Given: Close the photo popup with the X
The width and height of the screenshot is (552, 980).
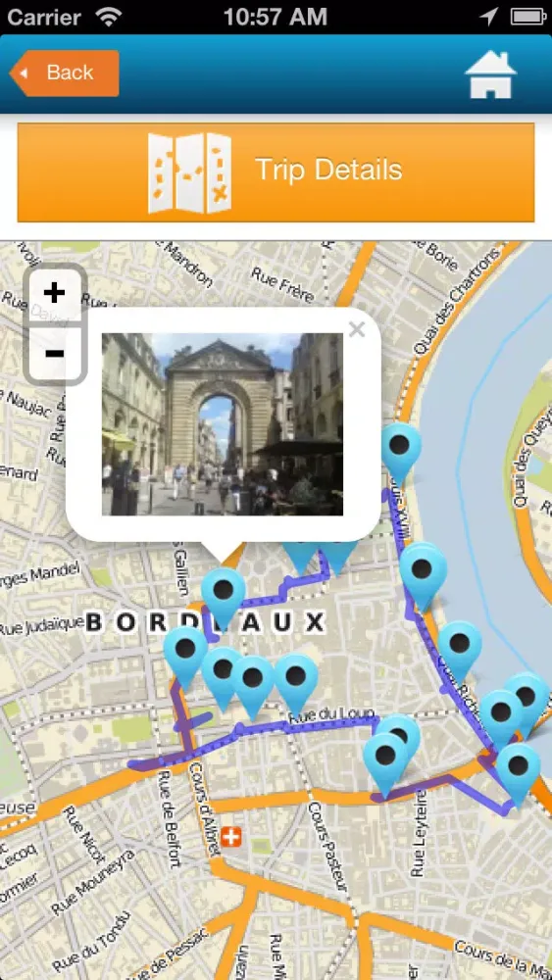Looking at the screenshot, I should 357,329.
